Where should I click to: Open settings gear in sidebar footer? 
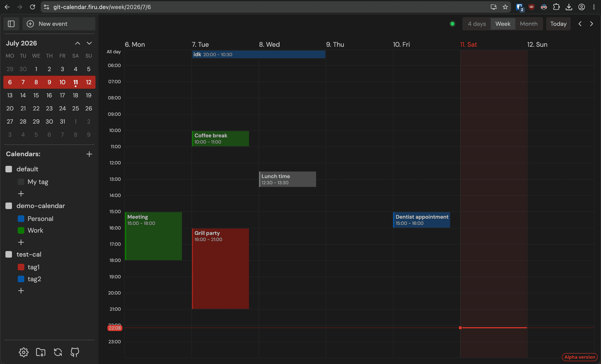coord(24,352)
